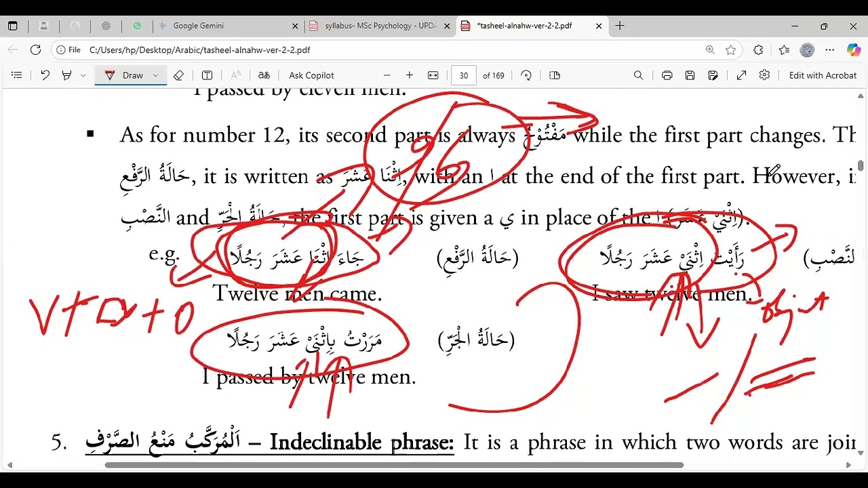
Task: Open the Draw pen options dropdown
Action: pyautogui.click(x=155, y=75)
